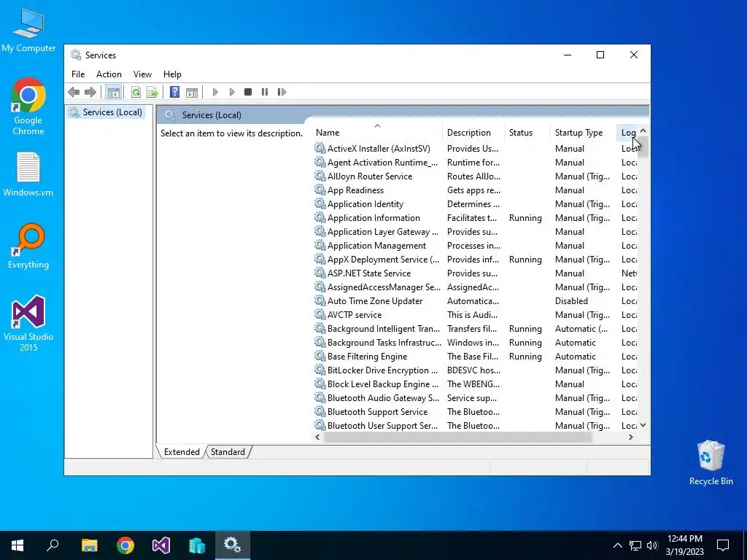The image size is (747, 560).
Task: Select the Application Identity service
Action: click(x=476, y=204)
